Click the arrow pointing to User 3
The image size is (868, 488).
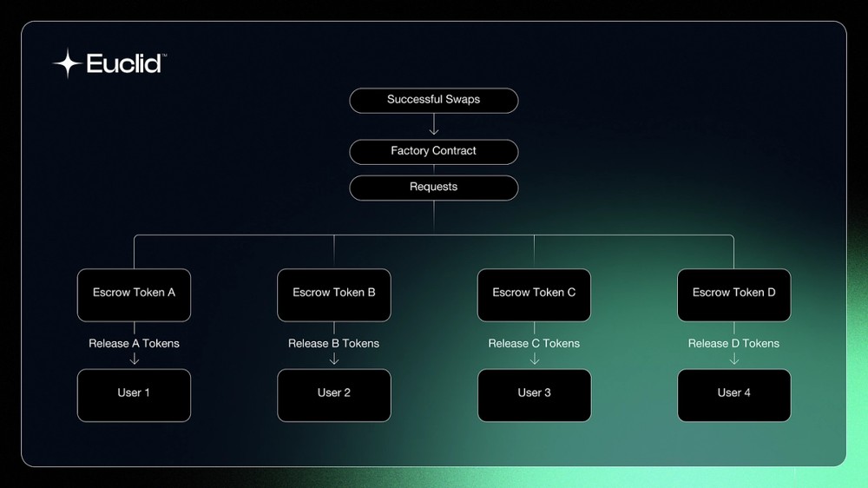pos(534,359)
